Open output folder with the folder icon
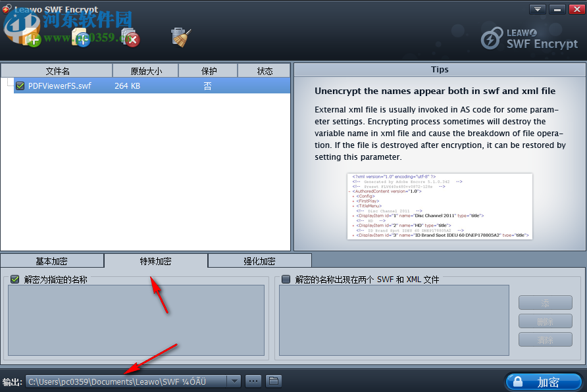This screenshot has width=587, height=392. tap(274, 381)
